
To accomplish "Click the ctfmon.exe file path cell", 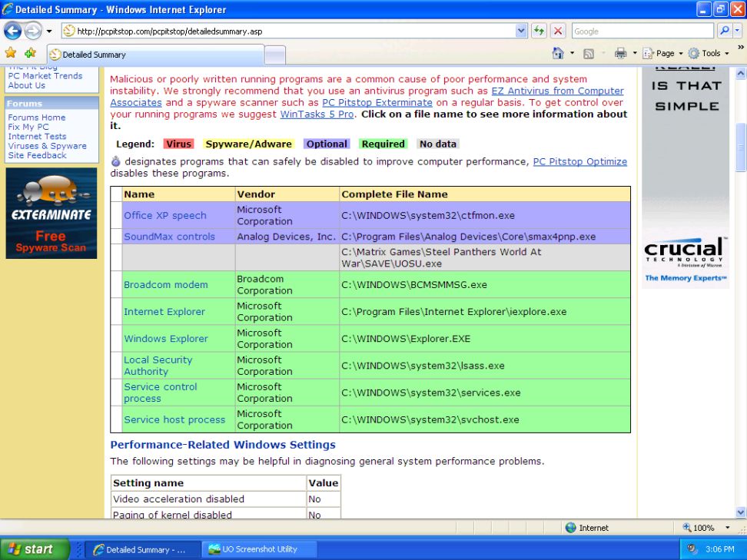I will (485, 215).
